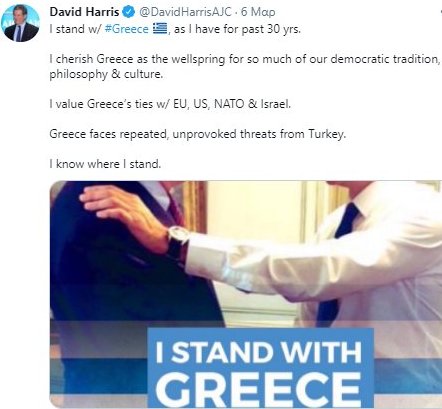
Task: Click the hand on the shoulder in photo
Action: point(123,213)
